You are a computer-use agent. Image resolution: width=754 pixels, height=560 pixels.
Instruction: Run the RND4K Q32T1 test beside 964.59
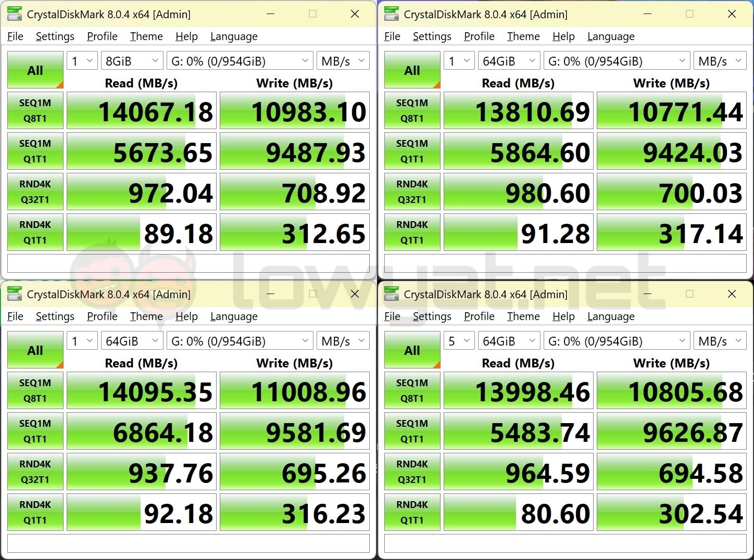click(x=412, y=472)
